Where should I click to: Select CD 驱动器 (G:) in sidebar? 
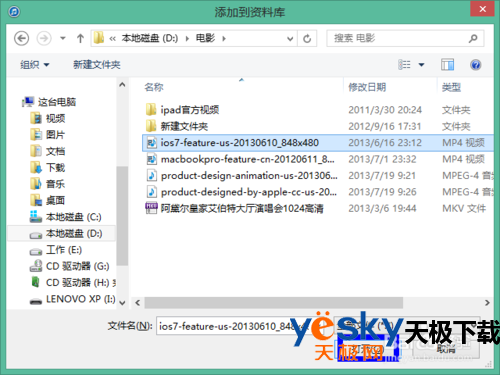[69, 266]
